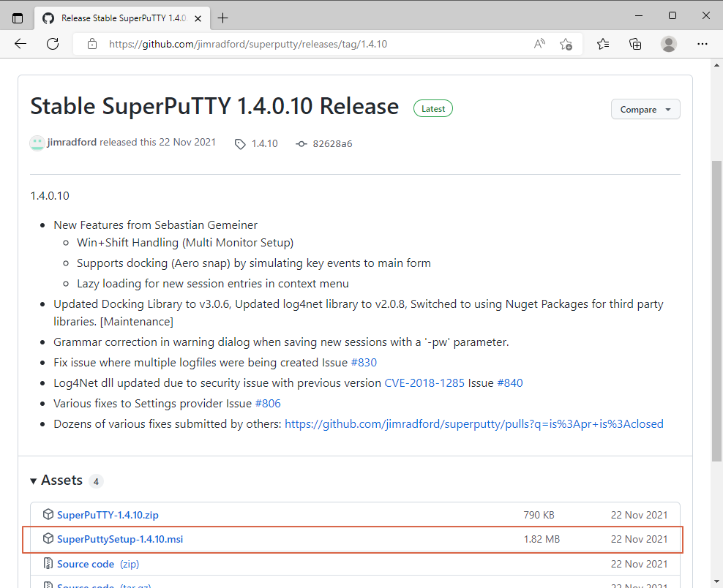Download SuperPuTTY-1.4.10.zip
This screenshot has width=723, height=588.
(x=108, y=515)
